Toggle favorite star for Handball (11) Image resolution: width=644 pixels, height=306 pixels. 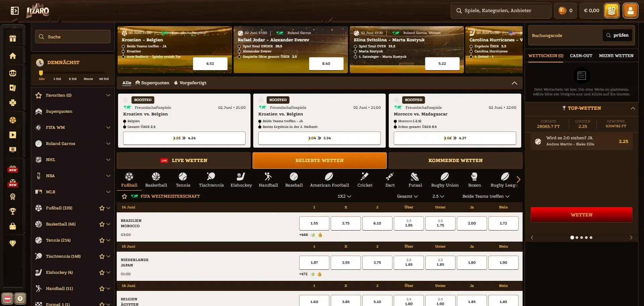coord(102,289)
